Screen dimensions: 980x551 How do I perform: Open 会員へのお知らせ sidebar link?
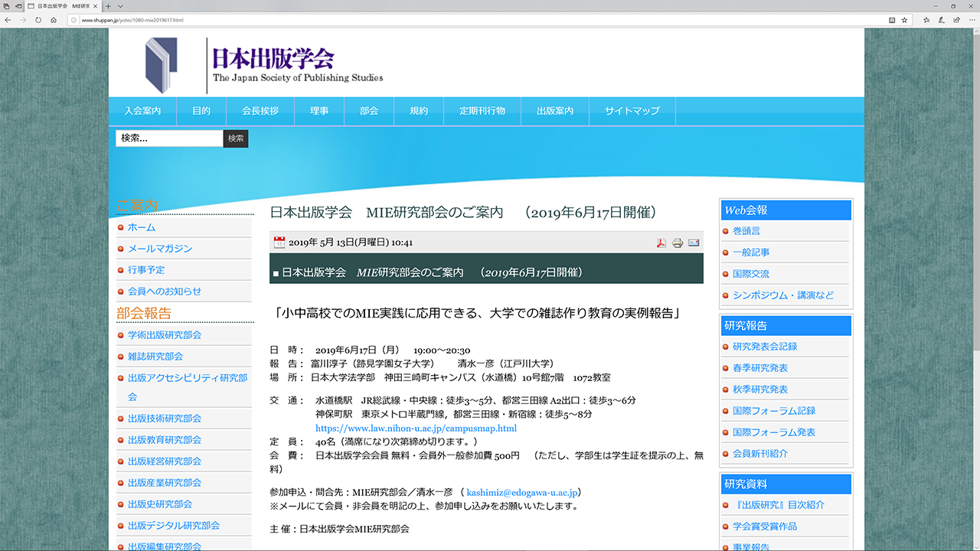(x=165, y=292)
